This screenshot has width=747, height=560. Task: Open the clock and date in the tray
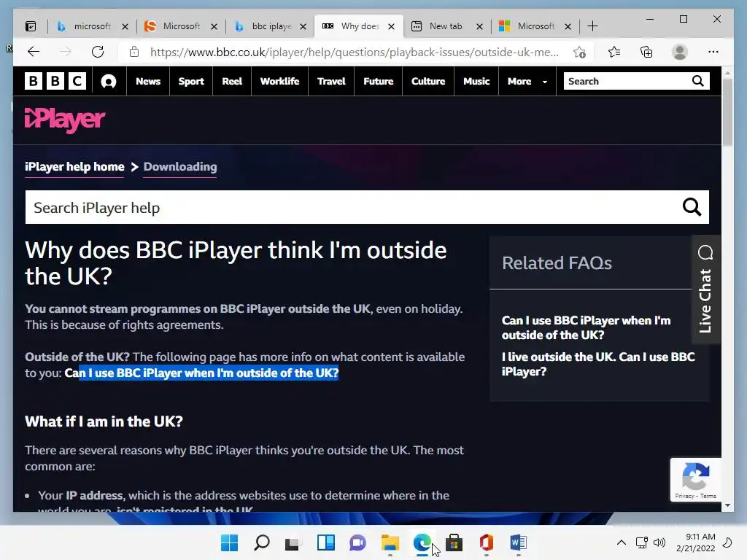(695, 542)
